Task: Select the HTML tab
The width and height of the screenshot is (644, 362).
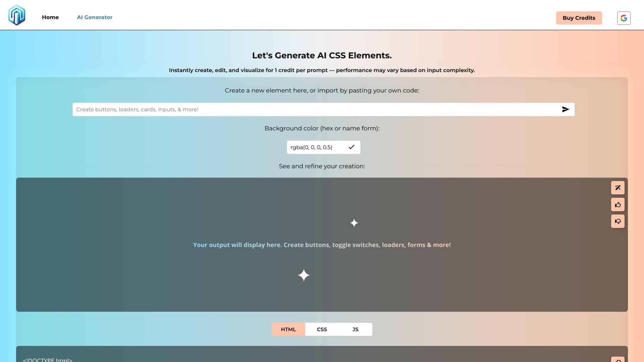Action: (288, 329)
